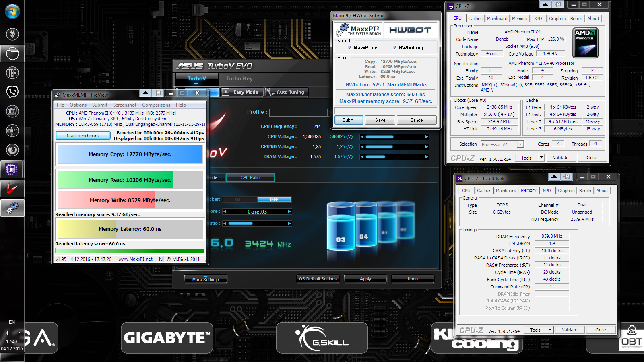
Task: Increase CPU/NB Voltage with right arrow
Action: point(427,147)
